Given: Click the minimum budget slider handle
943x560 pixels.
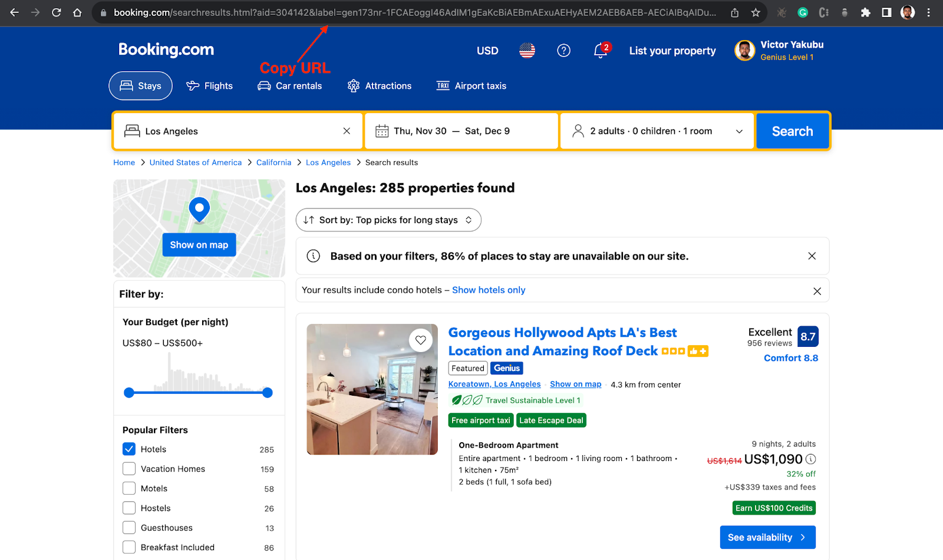Looking at the screenshot, I should click(x=129, y=393).
